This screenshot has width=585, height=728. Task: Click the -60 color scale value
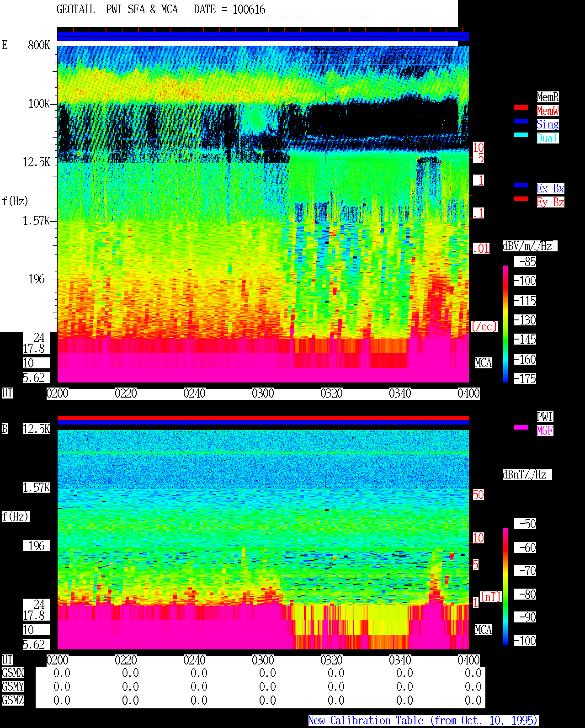525,548
